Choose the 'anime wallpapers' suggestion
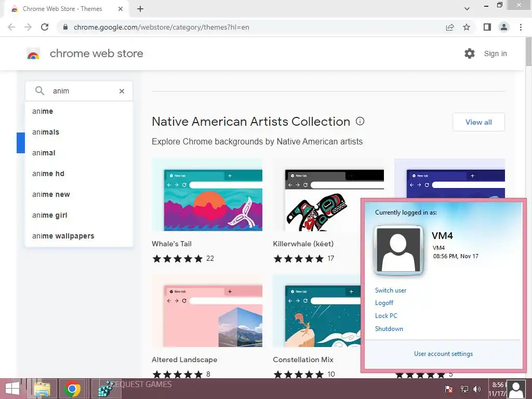This screenshot has height=399, width=532. (79, 236)
